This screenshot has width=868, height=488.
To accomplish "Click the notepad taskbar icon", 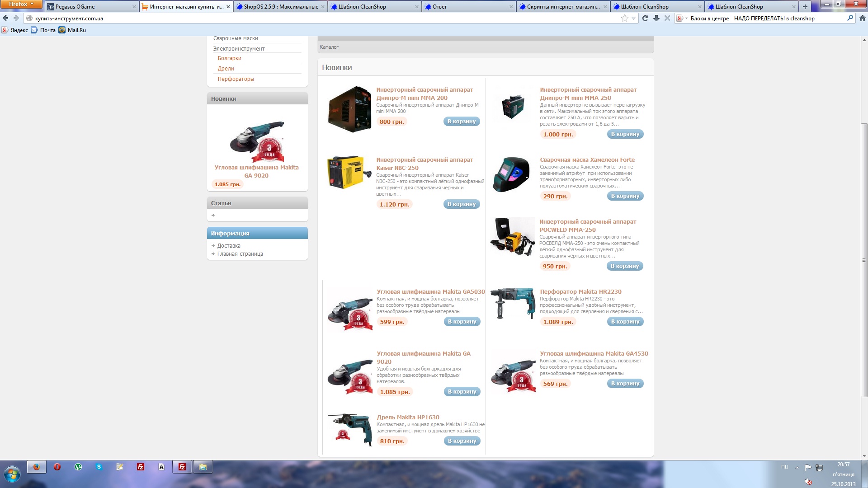I will pyautogui.click(x=120, y=467).
